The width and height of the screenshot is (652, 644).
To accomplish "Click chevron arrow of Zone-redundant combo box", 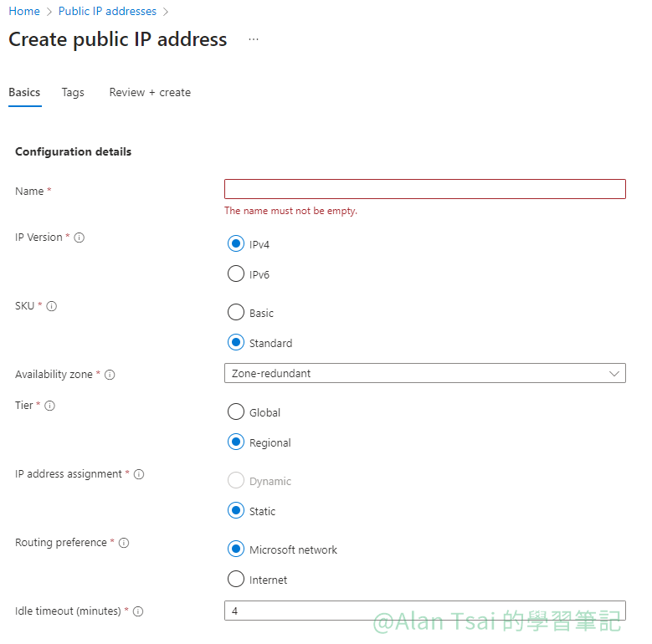I will coord(614,373).
